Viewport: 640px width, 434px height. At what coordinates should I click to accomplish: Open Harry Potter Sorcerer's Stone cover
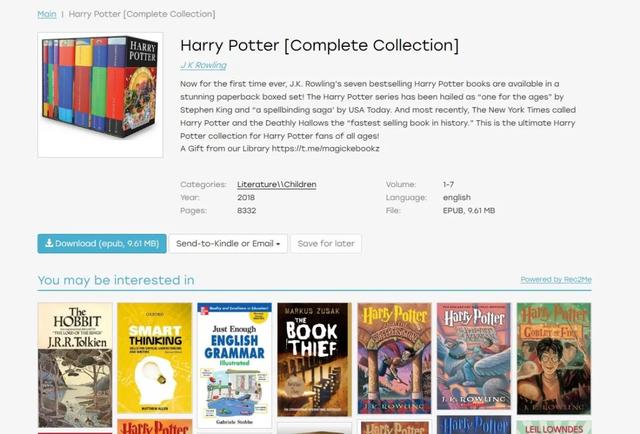point(394,358)
